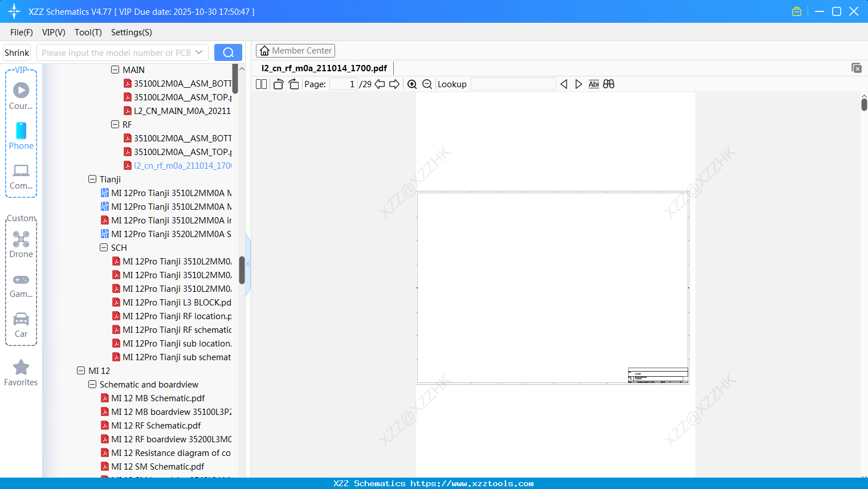Open MI 12Pro Tianji sub schematic
This screenshot has height=489, width=868.
tap(171, 357)
